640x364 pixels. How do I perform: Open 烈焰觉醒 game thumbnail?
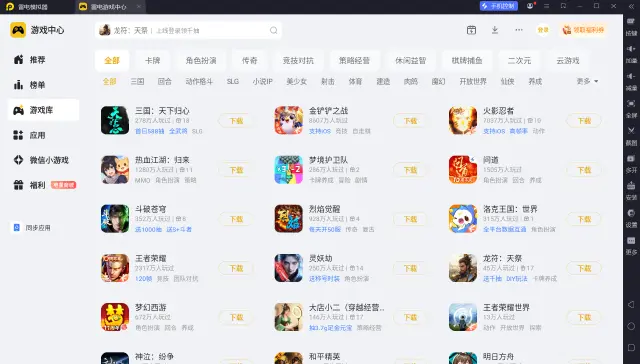click(289, 219)
